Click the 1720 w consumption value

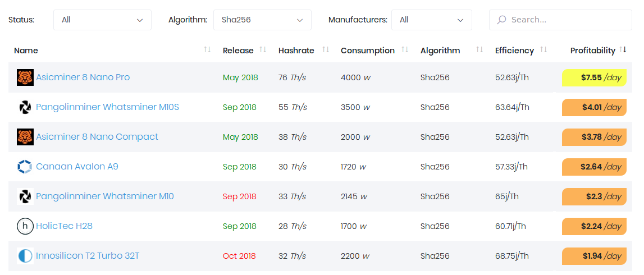tap(353, 167)
